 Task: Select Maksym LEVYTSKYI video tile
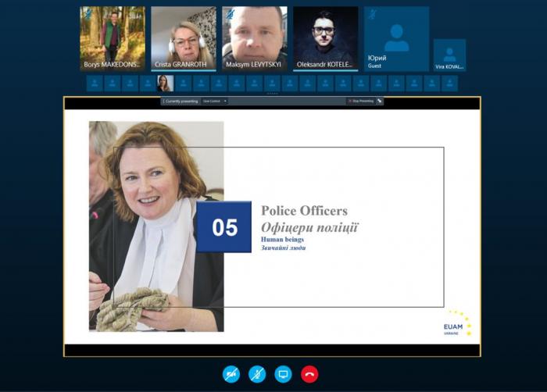(255, 39)
